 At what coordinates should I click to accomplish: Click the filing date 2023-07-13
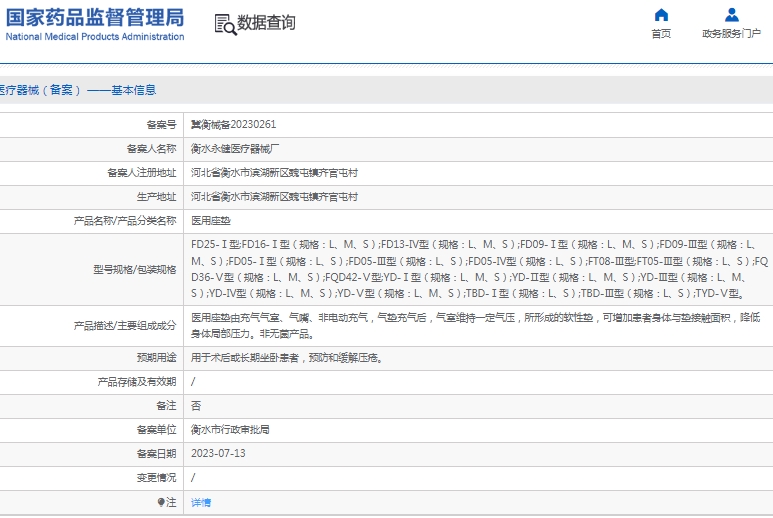coord(218,453)
